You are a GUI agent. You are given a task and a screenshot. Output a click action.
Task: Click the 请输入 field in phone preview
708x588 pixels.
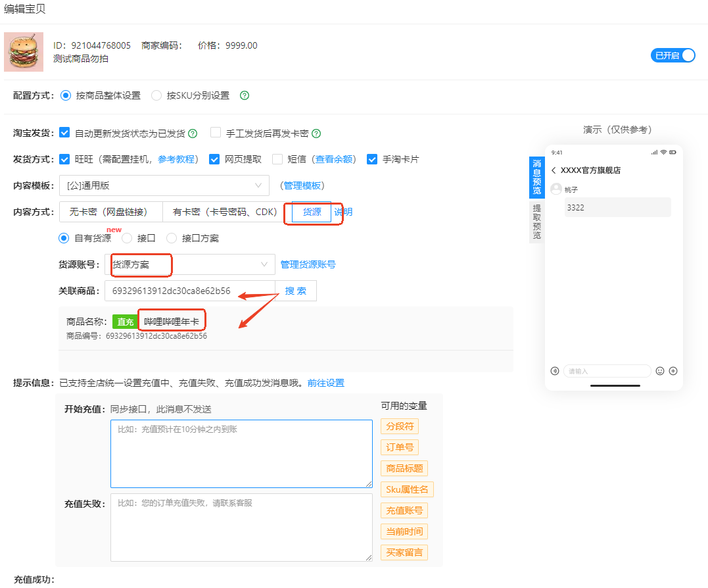[607, 371]
